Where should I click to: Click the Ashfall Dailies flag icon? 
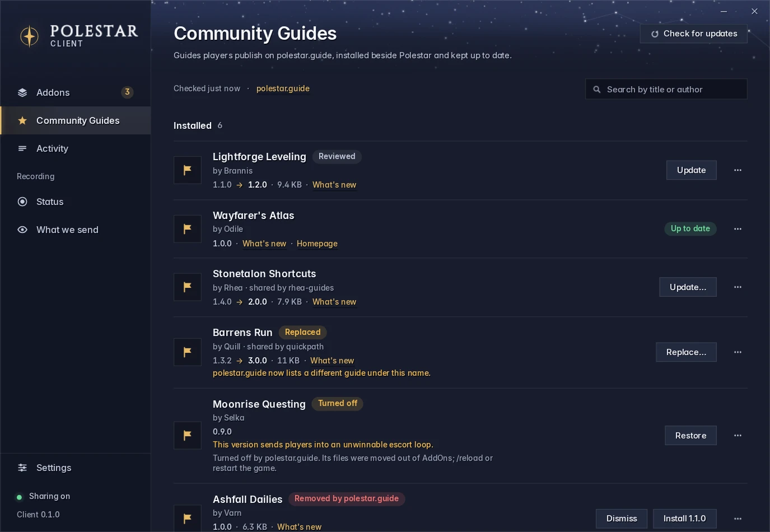pos(188,518)
